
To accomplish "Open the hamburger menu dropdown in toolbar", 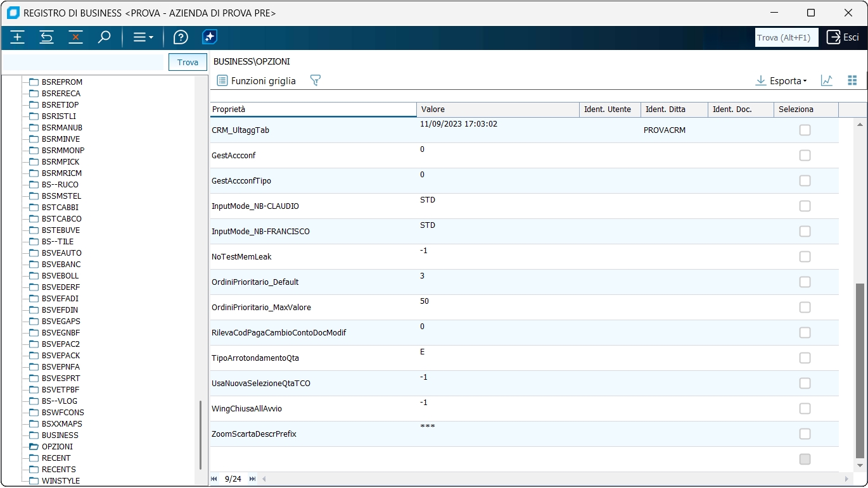I will (x=143, y=37).
